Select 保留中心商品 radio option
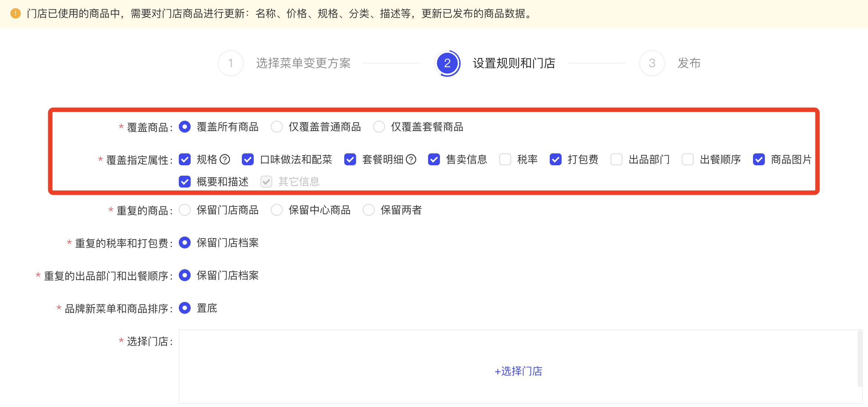The height and width of the screenshot is (407, 868). [277, 210]
